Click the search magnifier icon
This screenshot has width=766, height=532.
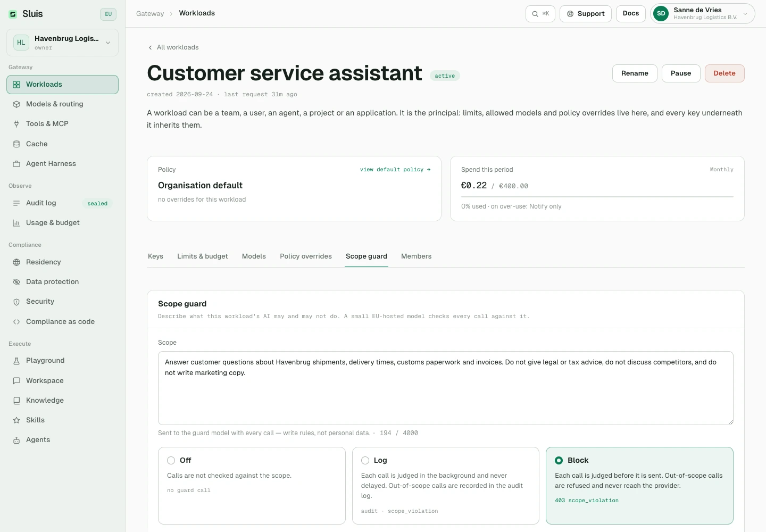pyautogui.click(x=535, y=14)
